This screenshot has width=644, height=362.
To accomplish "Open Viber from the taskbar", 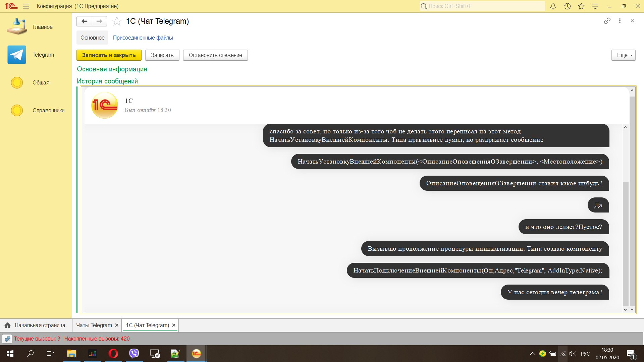I will pos(134,354).
